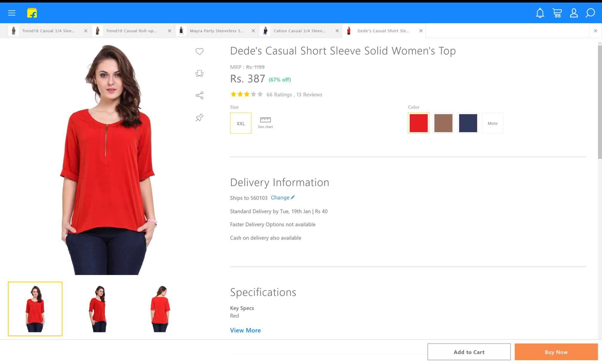The width and height of the screenshot is (602, 364).
Task: Expand More color options
Action: coord(492,123)
